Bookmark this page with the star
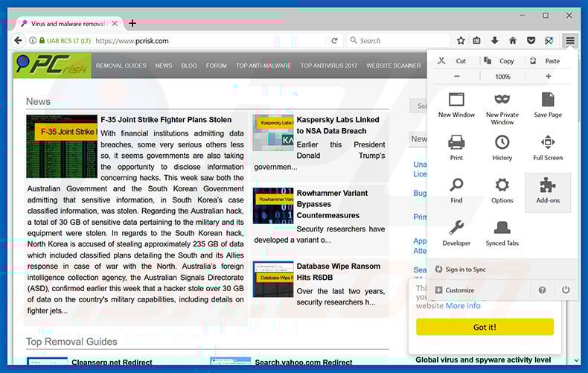The width and height of the screenshot is (588, 373). (461, 40)
